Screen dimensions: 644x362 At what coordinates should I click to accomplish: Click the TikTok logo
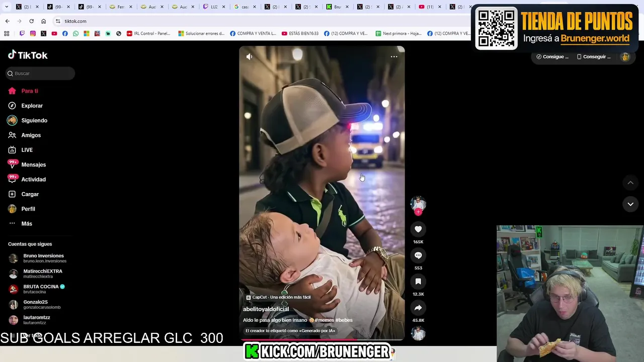[x=28, y=55]
